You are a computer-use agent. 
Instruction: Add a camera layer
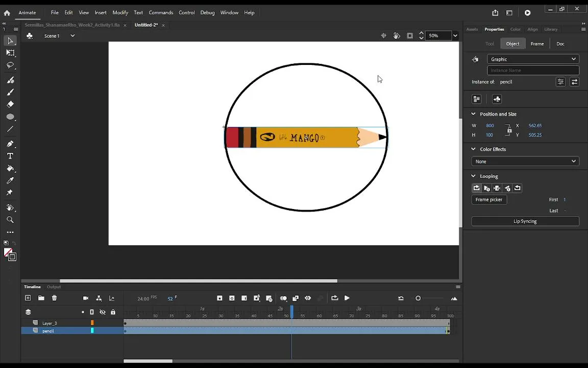pyautogui.click(x=86, y=298)
